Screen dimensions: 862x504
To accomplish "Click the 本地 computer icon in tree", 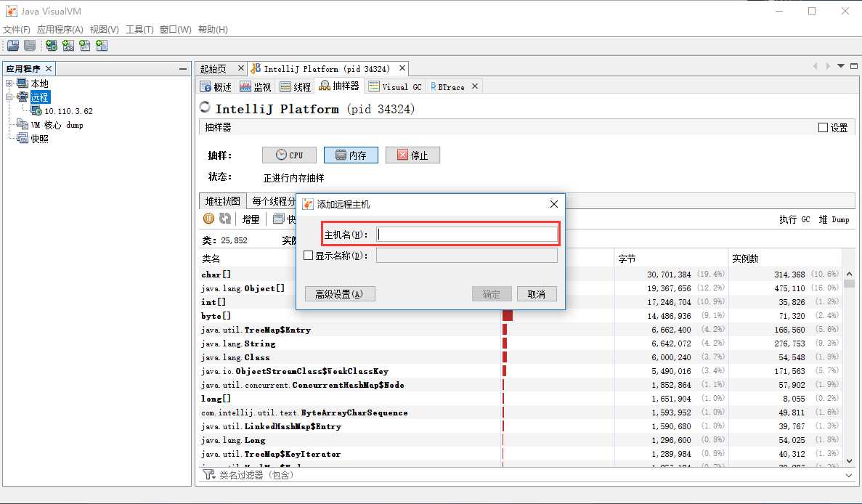I will pos(23,83).
